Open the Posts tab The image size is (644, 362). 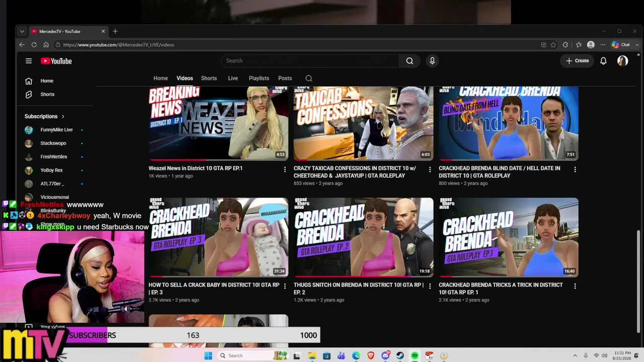[285, 78]
